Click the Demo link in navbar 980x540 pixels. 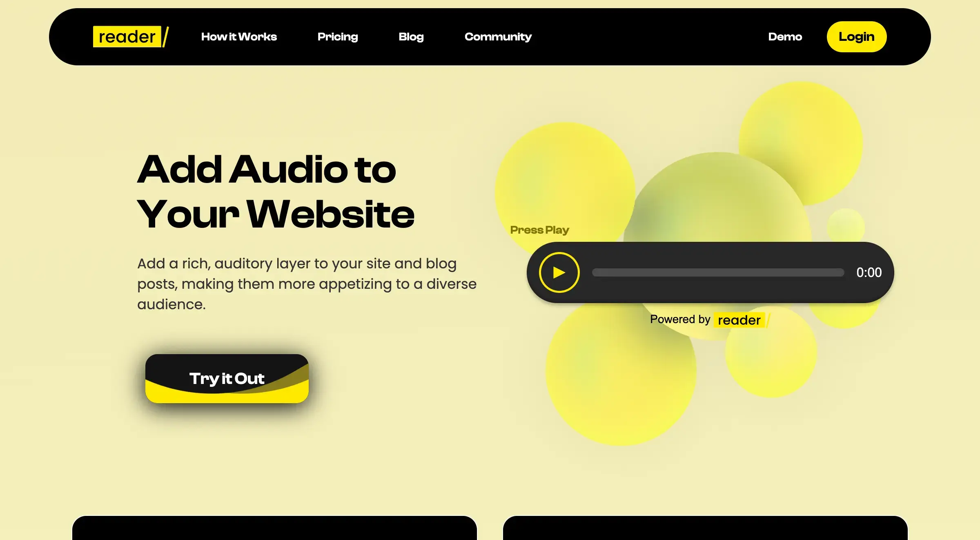coord(785,37)
